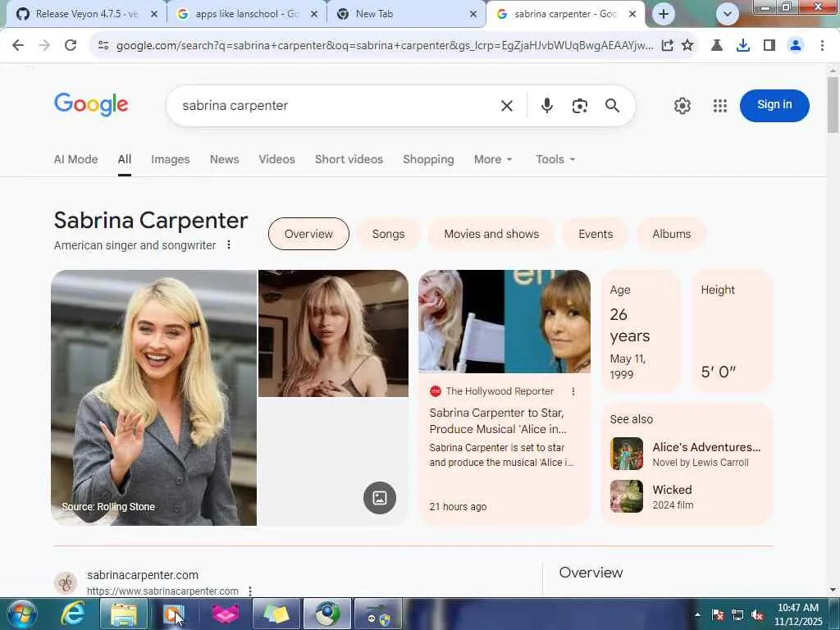This screenshot has height=630, width=840.
Task: Reload the page with the refresh icon
Action: [71, 46]
